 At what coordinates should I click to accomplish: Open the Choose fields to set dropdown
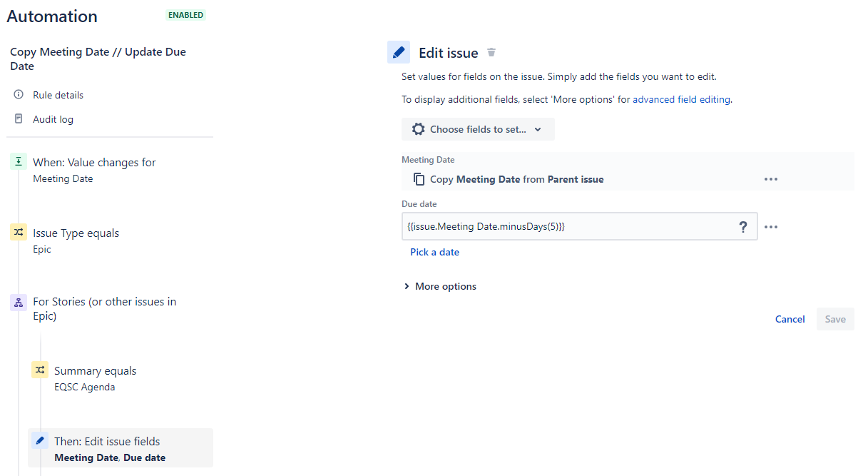(x=478, y=129)
